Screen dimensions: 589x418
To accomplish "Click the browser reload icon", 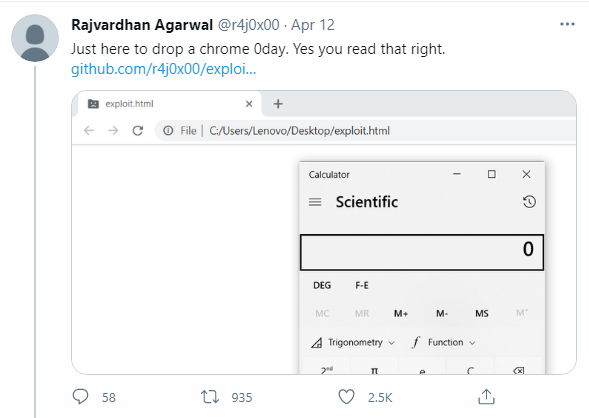I will click(138, 131).
